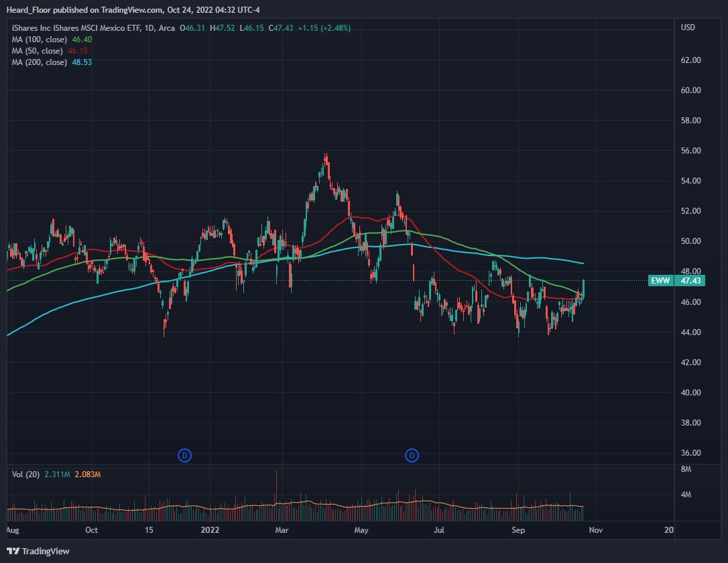728x563 pixels.
Task: Click the Mar date axis label
Action: [x=282, y=529]
